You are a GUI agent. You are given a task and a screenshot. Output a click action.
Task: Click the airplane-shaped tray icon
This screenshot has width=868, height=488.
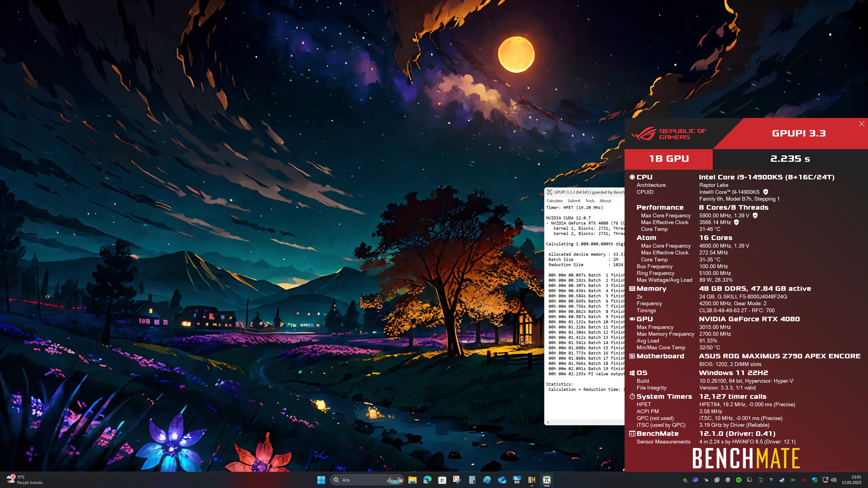(x=706, y=480)
